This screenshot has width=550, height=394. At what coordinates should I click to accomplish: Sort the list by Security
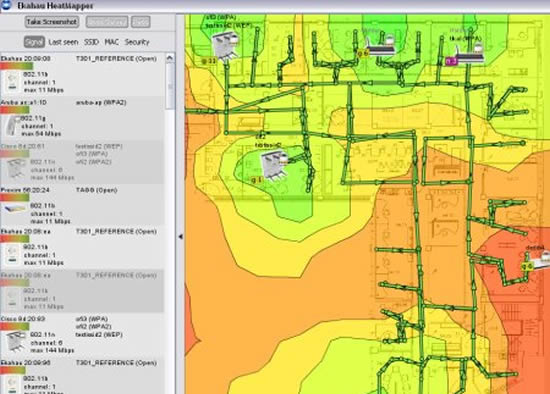click(x=137, y=42)
